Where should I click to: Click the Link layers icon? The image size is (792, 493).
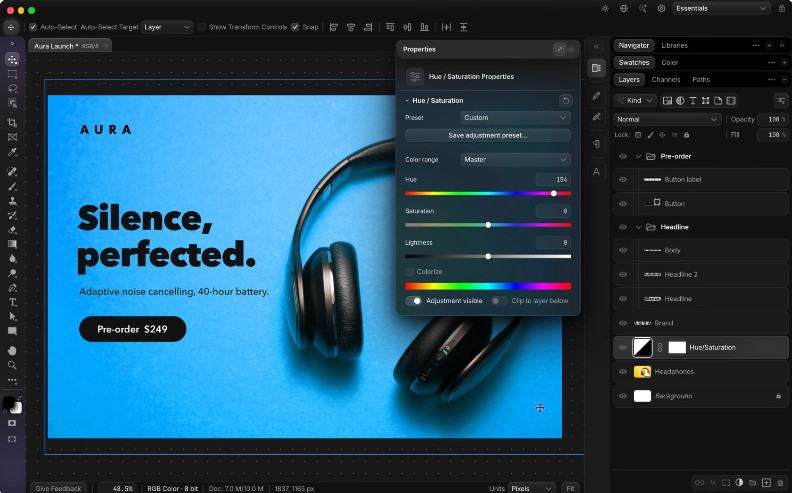pyautogui.click(x=700, y=482)
